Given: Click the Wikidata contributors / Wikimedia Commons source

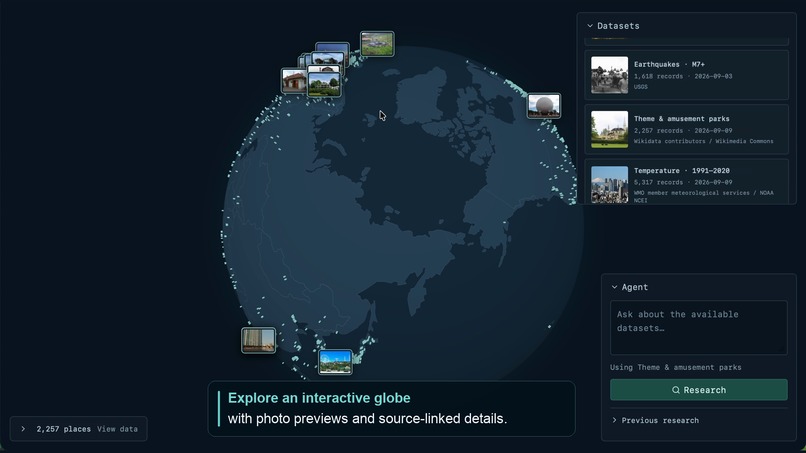Looking at the screenshot, I should point(703,141).
